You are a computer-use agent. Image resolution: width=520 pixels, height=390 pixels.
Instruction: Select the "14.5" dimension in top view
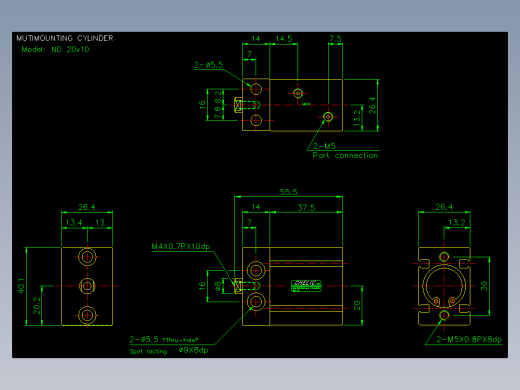tap(284, 39)
